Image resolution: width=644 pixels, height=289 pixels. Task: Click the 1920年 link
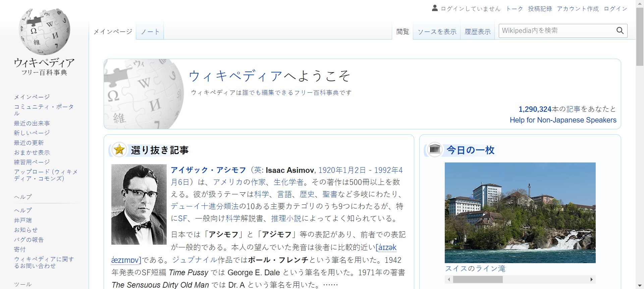(331, 170)
